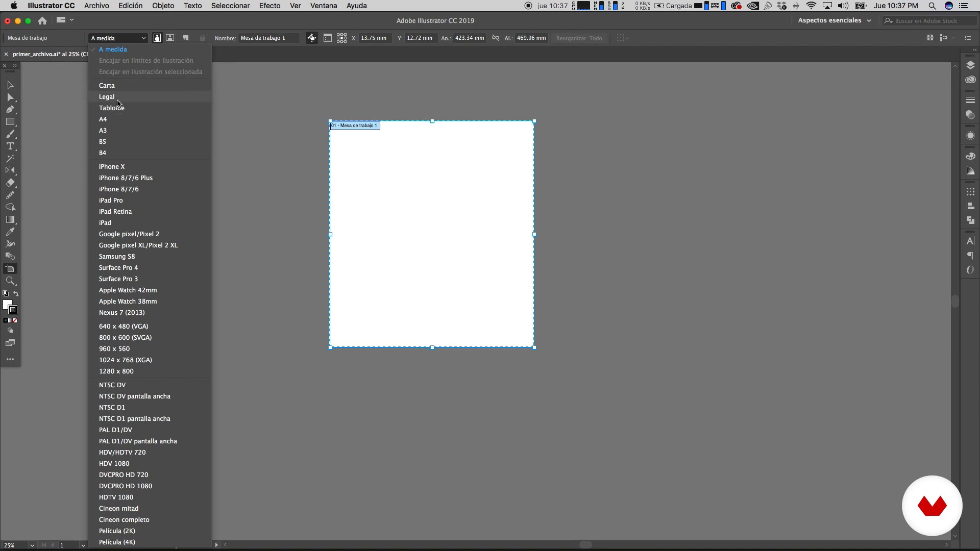Choose 1024 x 768 (XGA) preset
This screenshot has width=980, height=551.
150,360
